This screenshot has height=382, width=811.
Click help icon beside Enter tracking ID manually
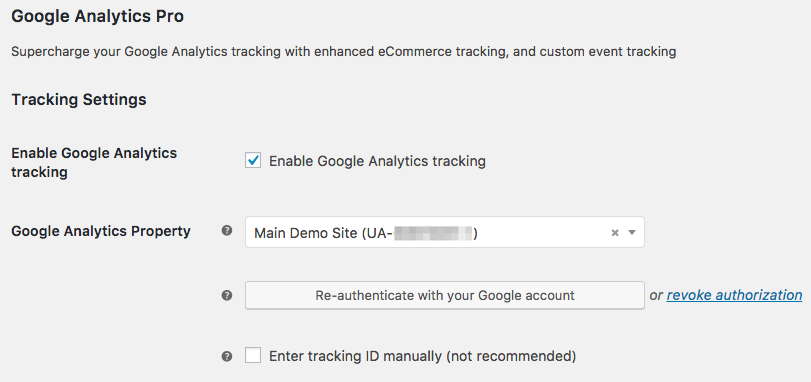click(227, 356)
